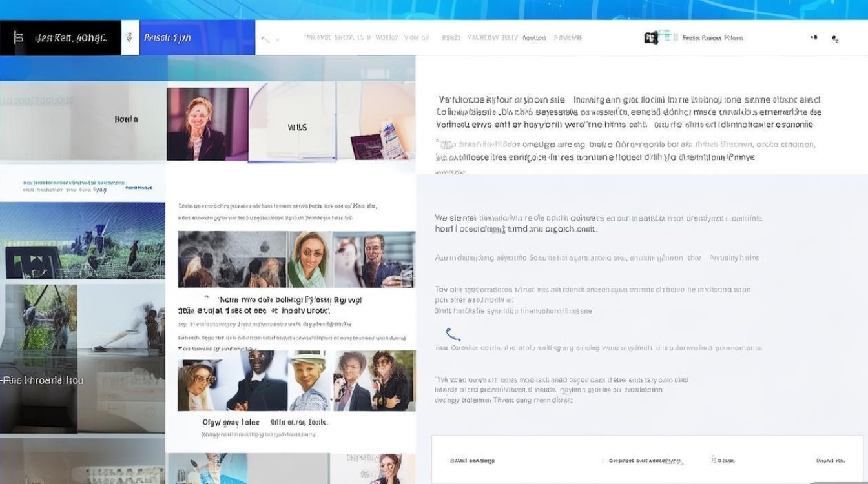Click the leftmost bold footer link
Viewport: 868px width, 484px height.
click(x=472, y=461)
